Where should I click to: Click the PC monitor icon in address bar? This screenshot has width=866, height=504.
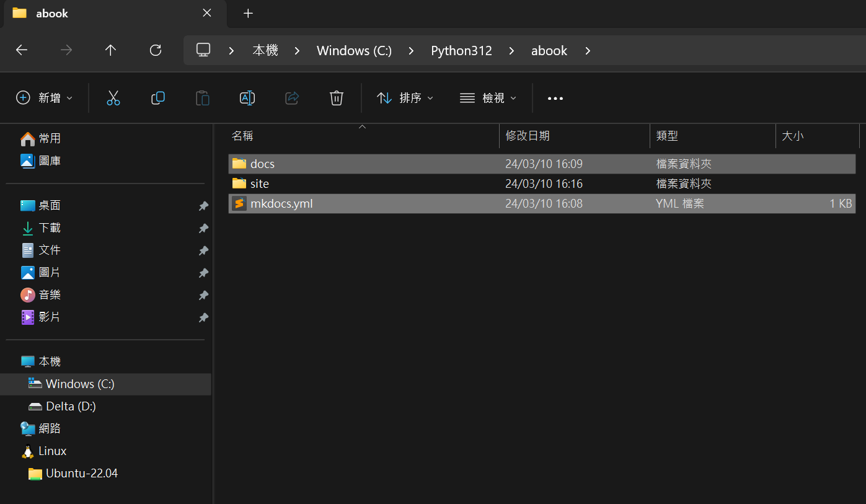click(x=203, y=50)
